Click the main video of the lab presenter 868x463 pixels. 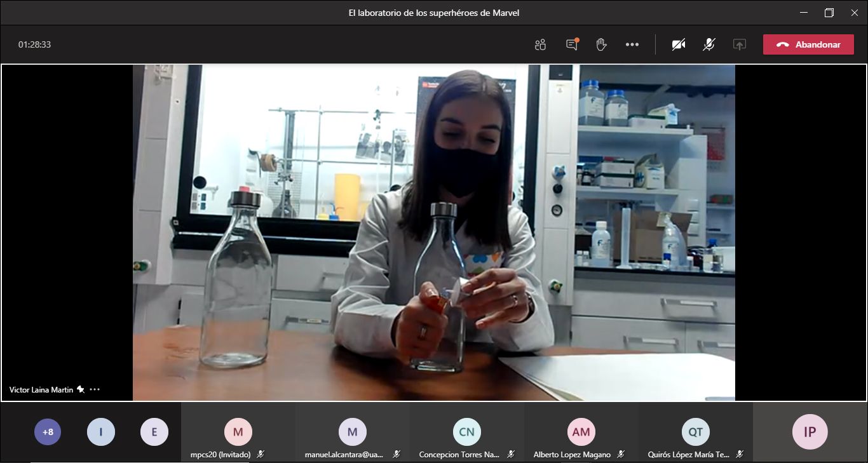[x=433, y=232]
